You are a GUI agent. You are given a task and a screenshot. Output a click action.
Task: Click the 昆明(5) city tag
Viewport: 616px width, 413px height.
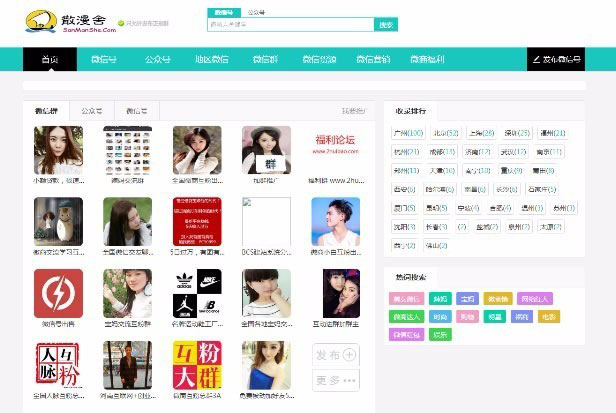pyautogui.click(x=436, y=208)
